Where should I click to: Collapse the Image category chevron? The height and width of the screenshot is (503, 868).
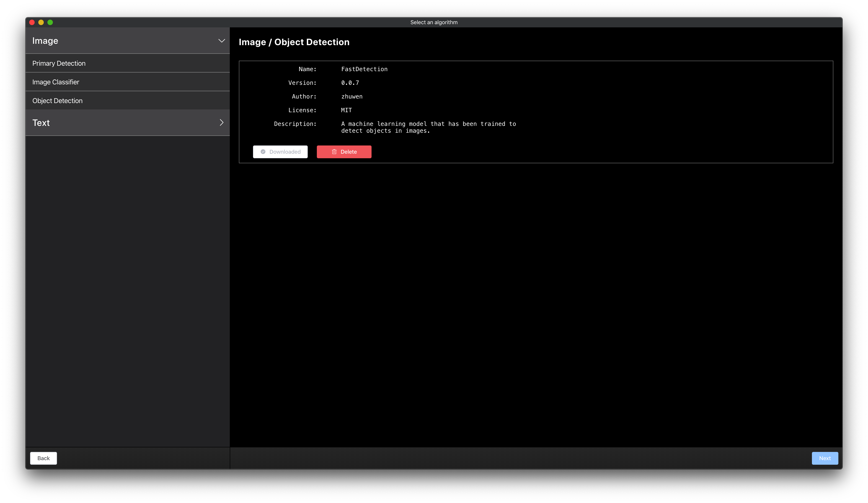tap(222, 41)
